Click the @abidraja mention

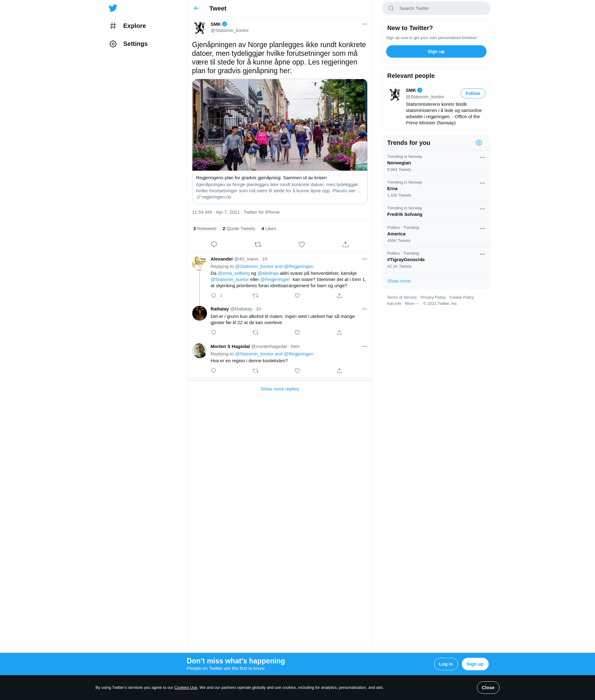268,273
